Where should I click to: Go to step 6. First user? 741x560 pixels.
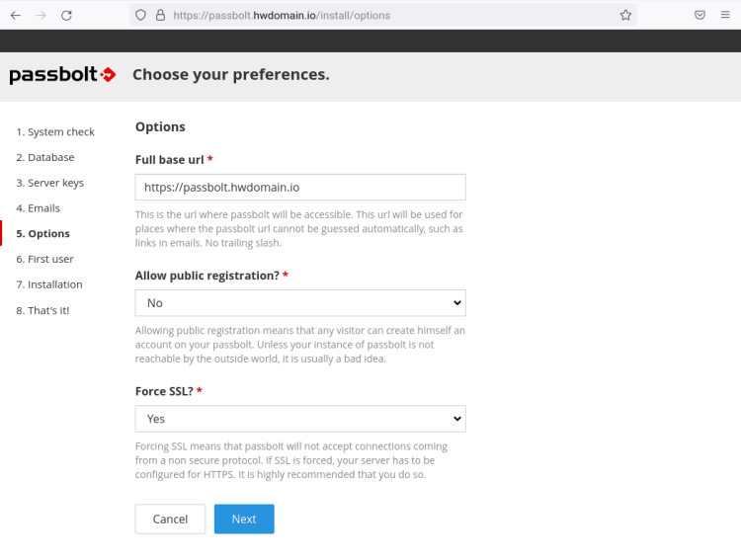[x=44, y=260]
